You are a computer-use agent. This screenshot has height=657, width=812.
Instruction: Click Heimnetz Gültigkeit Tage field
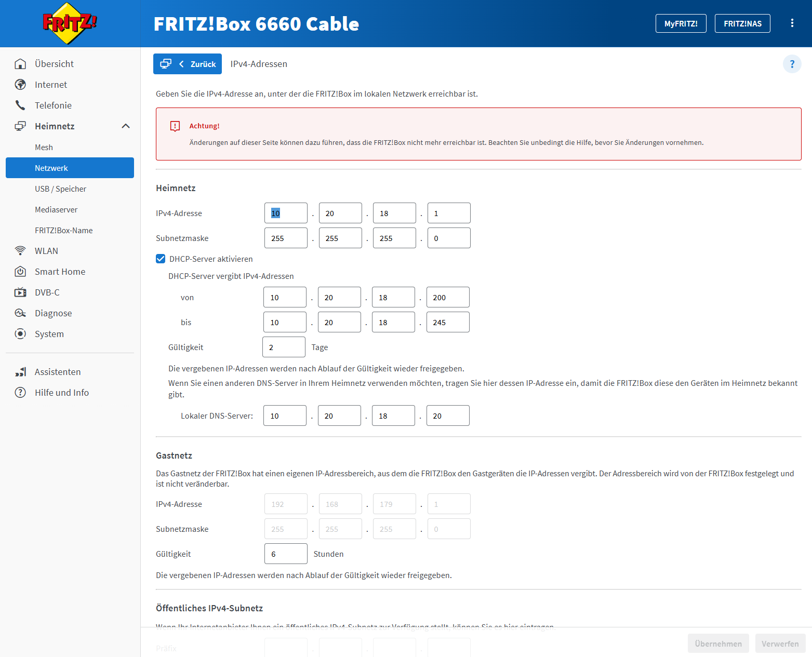tap(284, 347)
